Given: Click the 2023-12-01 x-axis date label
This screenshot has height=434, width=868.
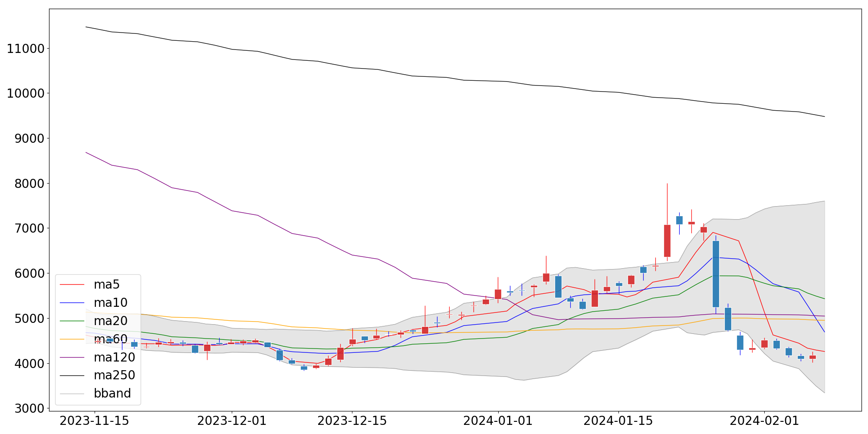Looking at the screenshot, I should tap(232, 421).
